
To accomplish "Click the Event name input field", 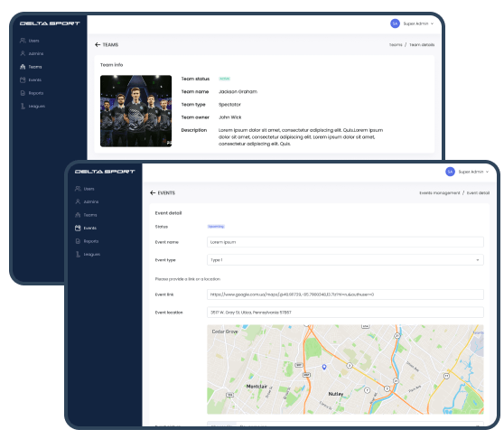I will pyautogui.click(x=345, y=242).
